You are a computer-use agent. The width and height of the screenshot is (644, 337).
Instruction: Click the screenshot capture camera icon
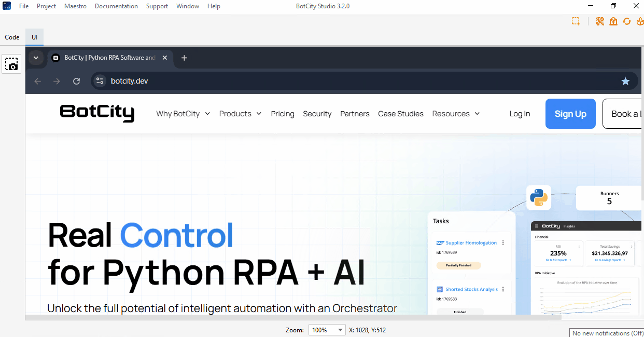coord(11,64)
